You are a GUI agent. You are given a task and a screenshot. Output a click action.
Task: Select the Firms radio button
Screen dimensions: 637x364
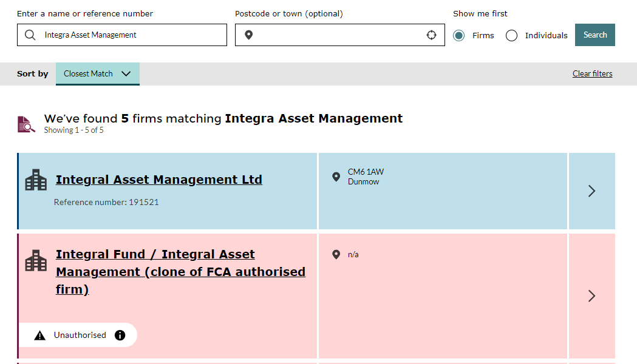pyautogui.click(x=459, y=36)
